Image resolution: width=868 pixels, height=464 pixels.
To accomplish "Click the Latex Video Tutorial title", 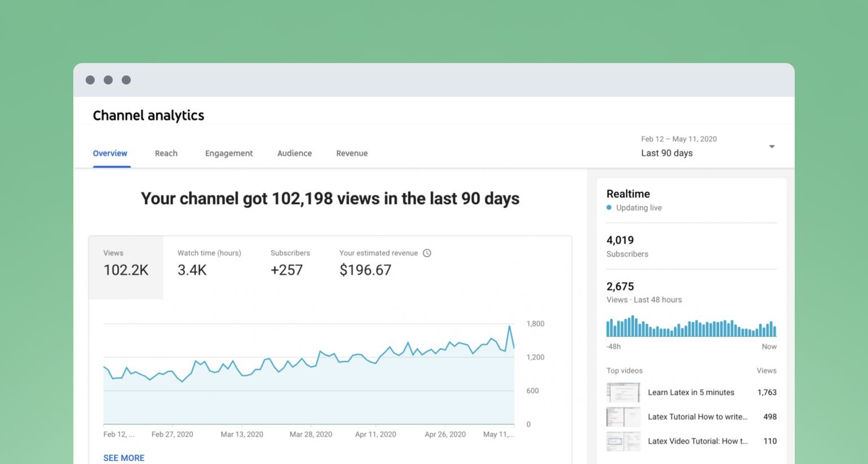I will coord(698,441).
